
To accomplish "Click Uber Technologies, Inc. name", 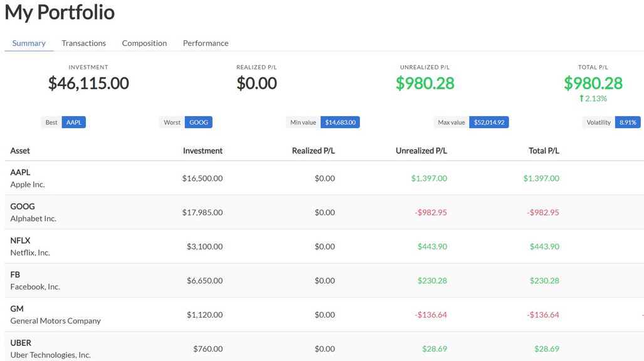I will tap(51, 355).
